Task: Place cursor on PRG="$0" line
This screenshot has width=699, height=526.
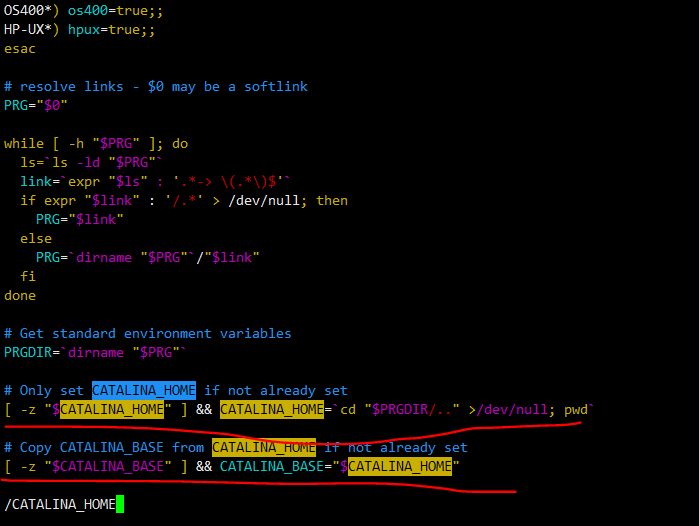Action: pyautogui.click(x=36, y=106)
